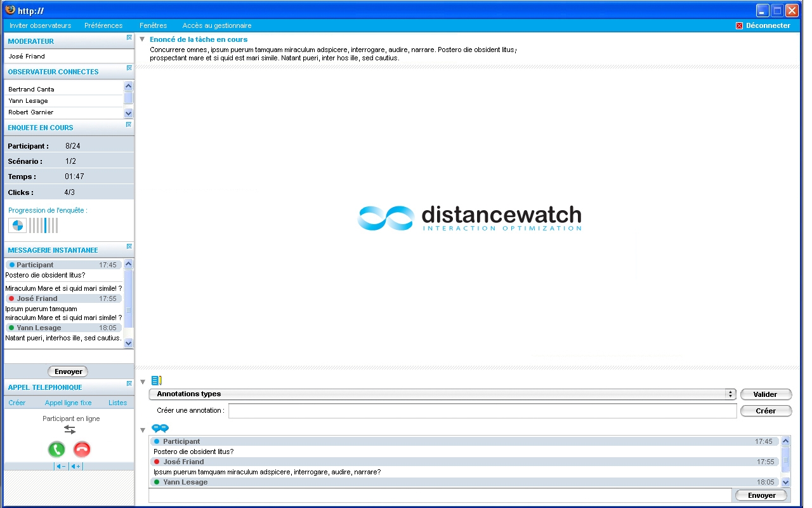812x508 pixels.
Task: Open the Fenêtres menu
Action: click(x=154, y=25)
